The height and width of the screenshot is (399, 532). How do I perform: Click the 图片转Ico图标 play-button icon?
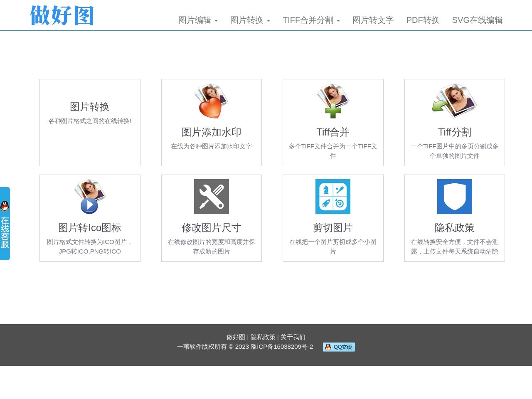coord(90,197)
